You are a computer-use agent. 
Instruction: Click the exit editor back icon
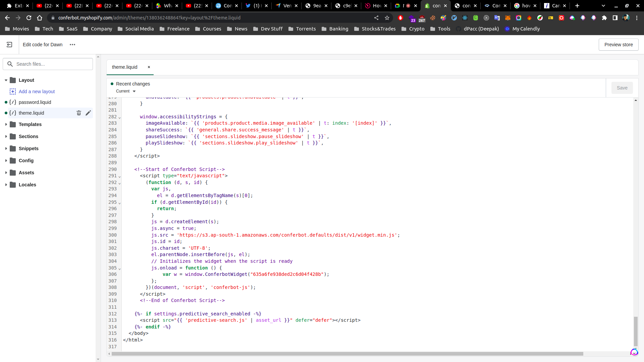point(9,45)
